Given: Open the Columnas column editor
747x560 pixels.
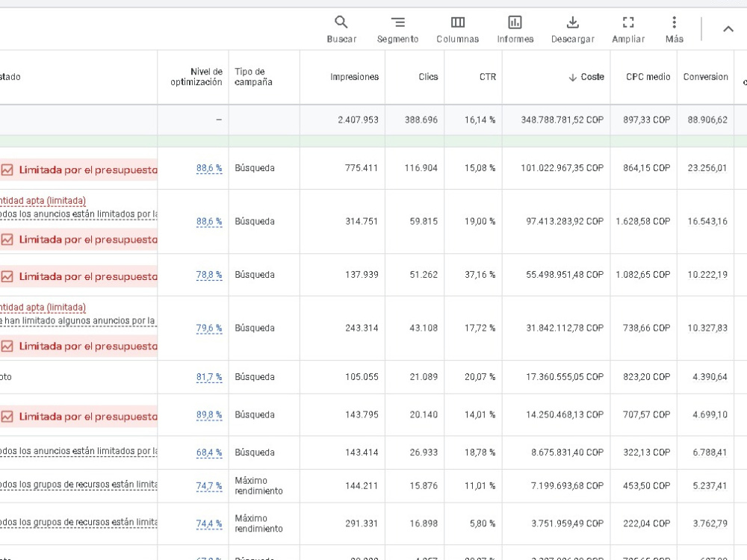Looking at the screenshot, I should tap(457, 30).
